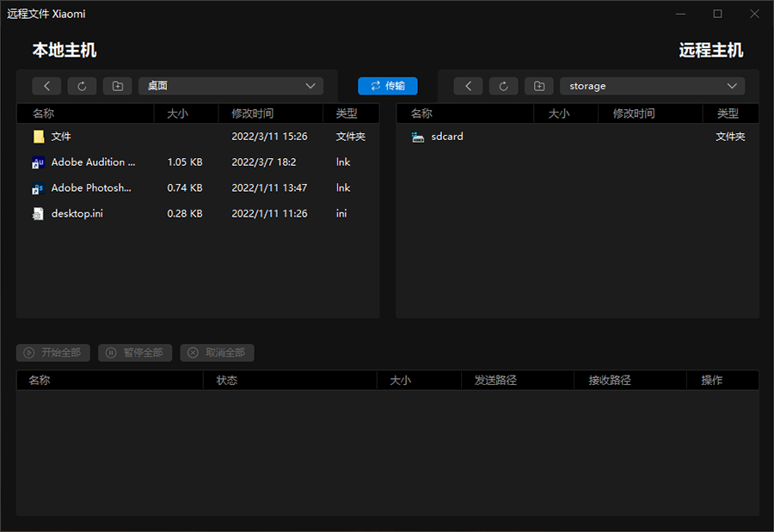The width and height of the screenshot is (774, 532).
Task: Click the 暂停全部 button
Action: tap(135, 353)
